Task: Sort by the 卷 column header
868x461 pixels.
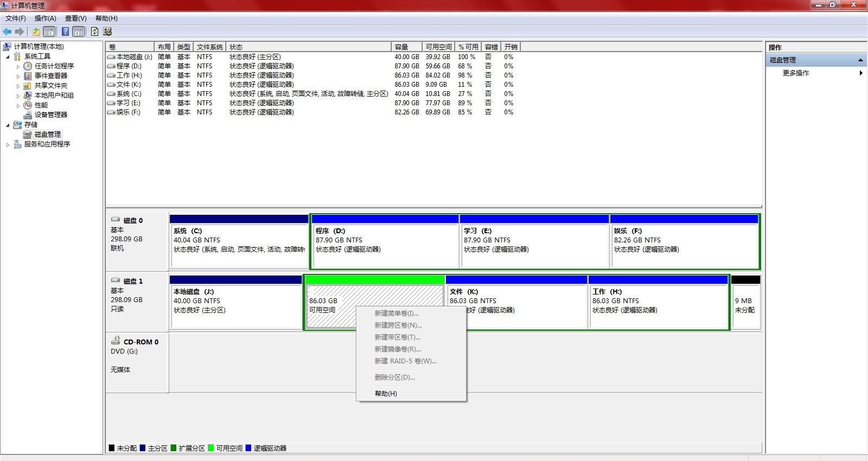Action: pyautogui.click(x=130, y=47)
